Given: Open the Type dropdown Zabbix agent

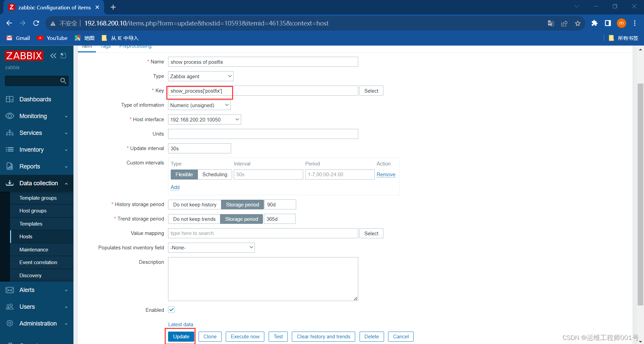Looking at the screenshot, I should (201, 77).
